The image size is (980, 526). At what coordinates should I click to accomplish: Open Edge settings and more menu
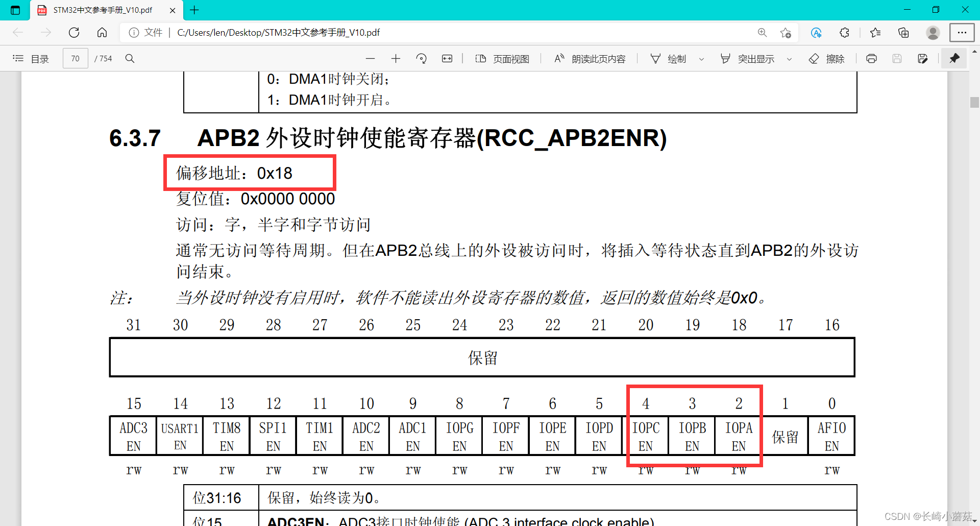click(962, 33)
